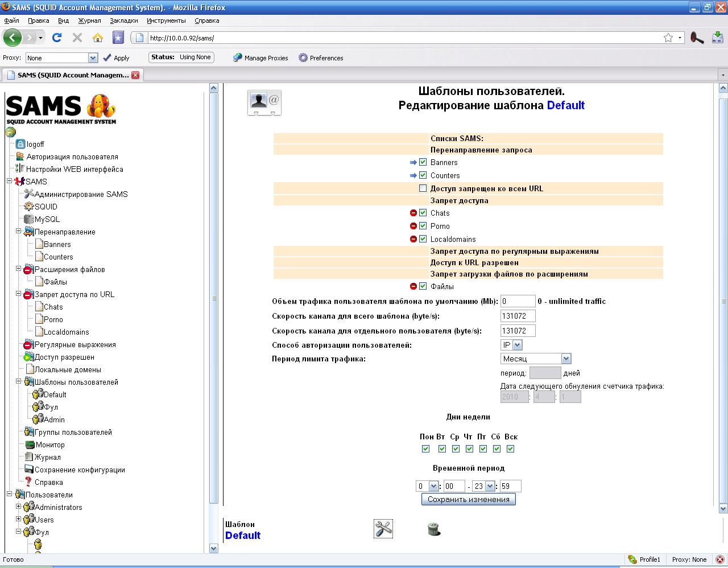Reload the page with refresh icon
The height and width of the screenshot is (568, 728).
(56, 38)
